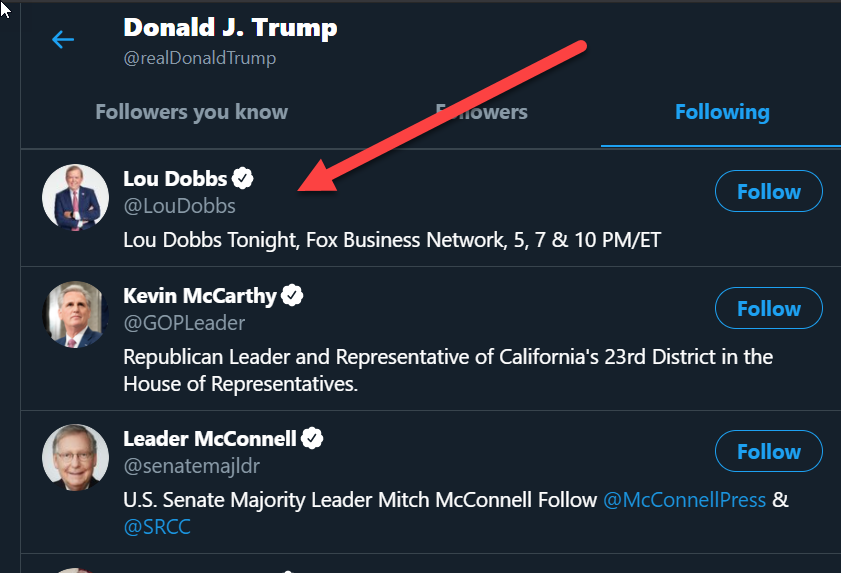The image size is (841, 573).
Task: Open Lou Dobbs profile picture
Action: pos(75,197)
